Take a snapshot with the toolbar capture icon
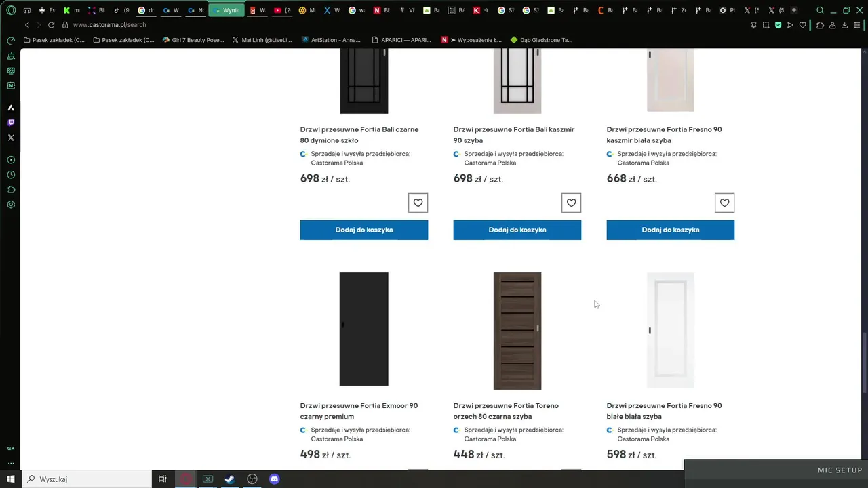Screen dimensions: 868x488 [766, 25]
